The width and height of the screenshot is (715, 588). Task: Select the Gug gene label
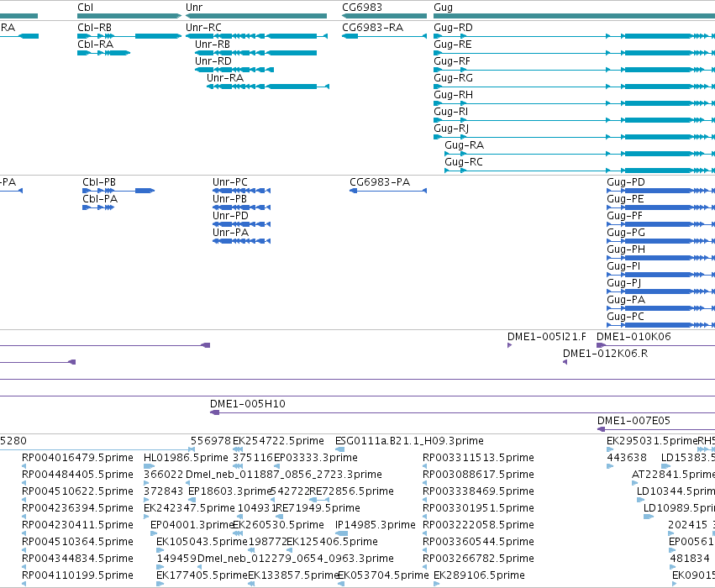(444, 8)
